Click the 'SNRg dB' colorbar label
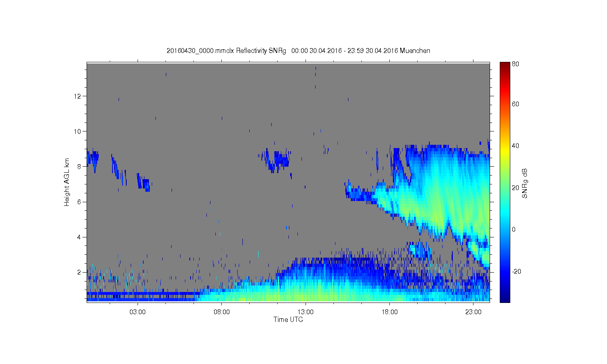This screenshot has width=607, height=364. 525,183
